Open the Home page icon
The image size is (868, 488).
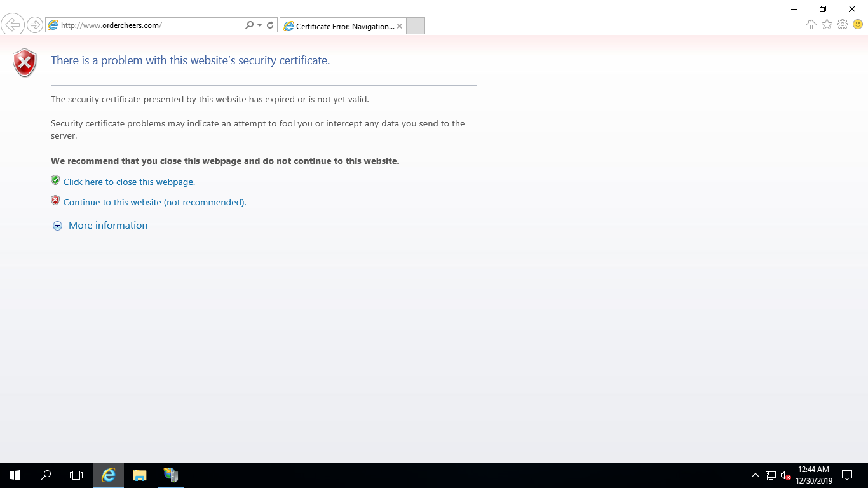coord(811,25)
